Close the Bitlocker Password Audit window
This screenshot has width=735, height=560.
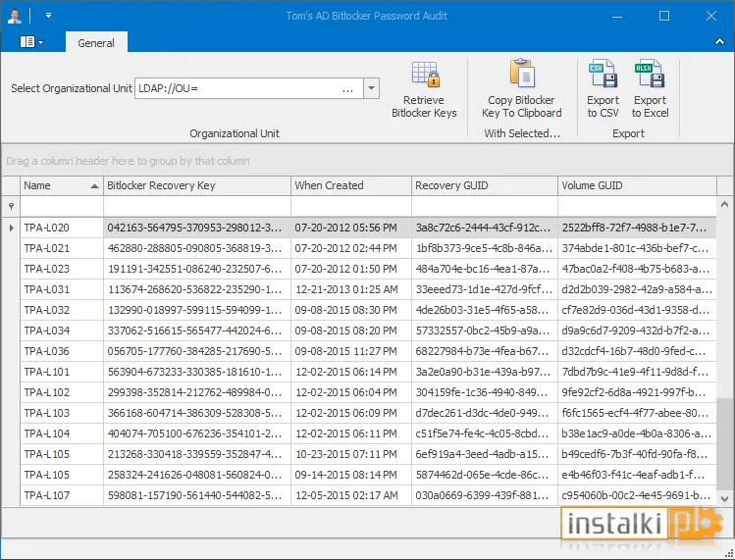tap(711, 16)
